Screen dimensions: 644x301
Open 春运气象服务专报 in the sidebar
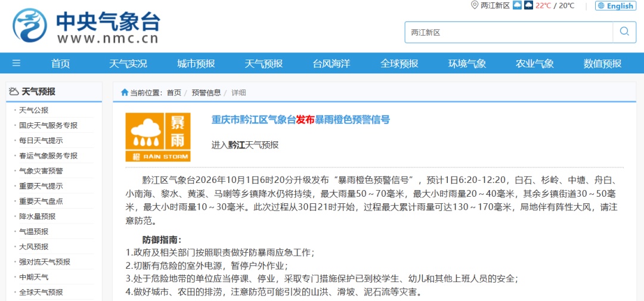48,156
